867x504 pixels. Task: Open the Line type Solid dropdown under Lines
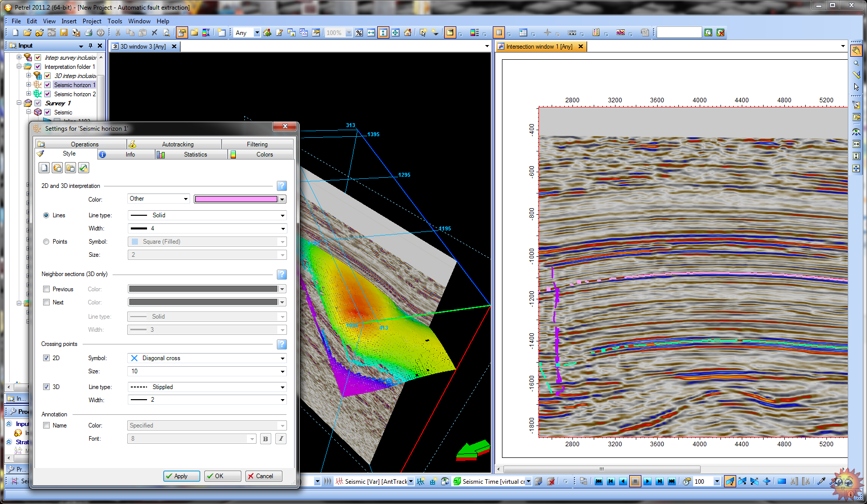pos(207,215)
